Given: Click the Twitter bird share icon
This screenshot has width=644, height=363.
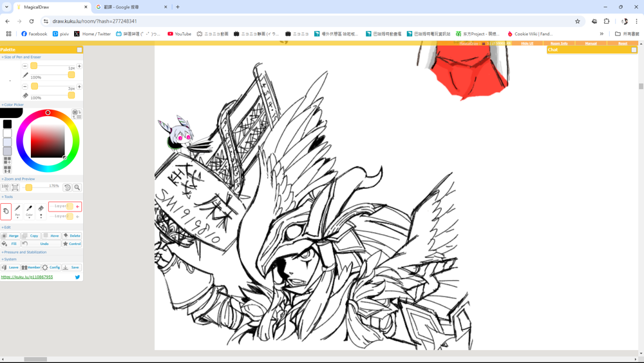Looking at the screenshot, I should [x=77, y=277].
